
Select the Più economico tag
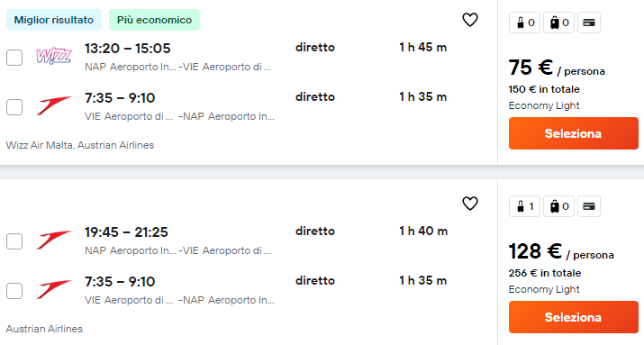[x=154, y=20]
